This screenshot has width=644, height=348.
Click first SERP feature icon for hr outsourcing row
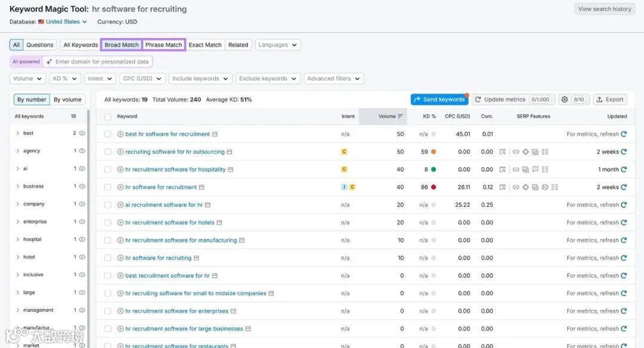(502, 151)
